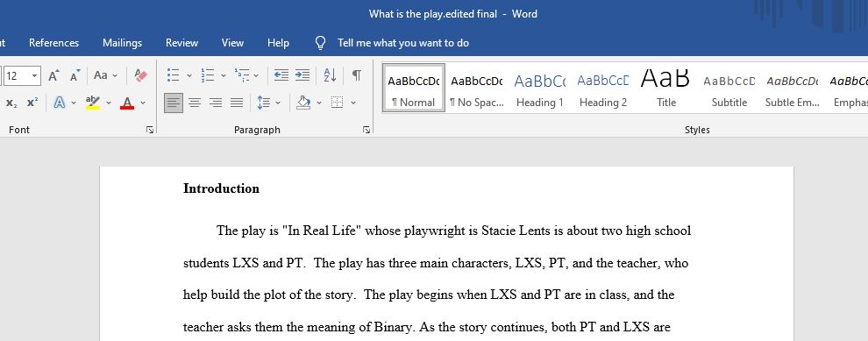Open the font size dropdown arrow
The height and width of the screenshot is (341, 868).
(35, 75)
